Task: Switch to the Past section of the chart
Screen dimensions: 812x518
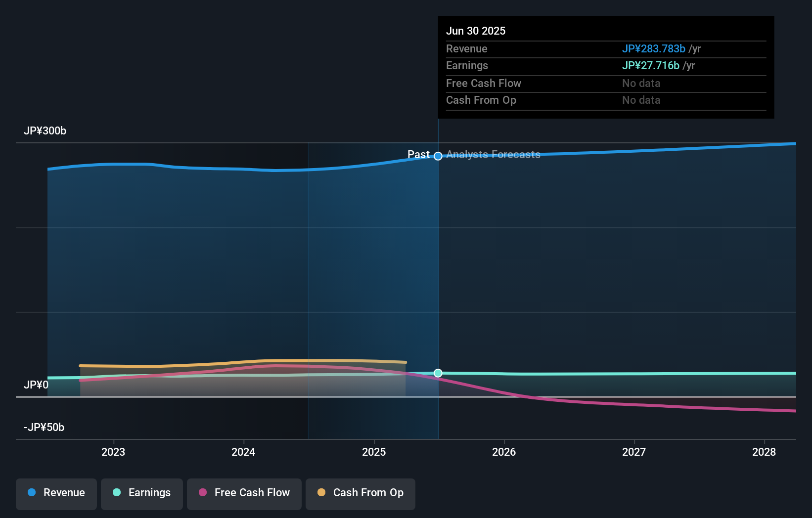Action: pyautogui.click(x=419, y=154)
